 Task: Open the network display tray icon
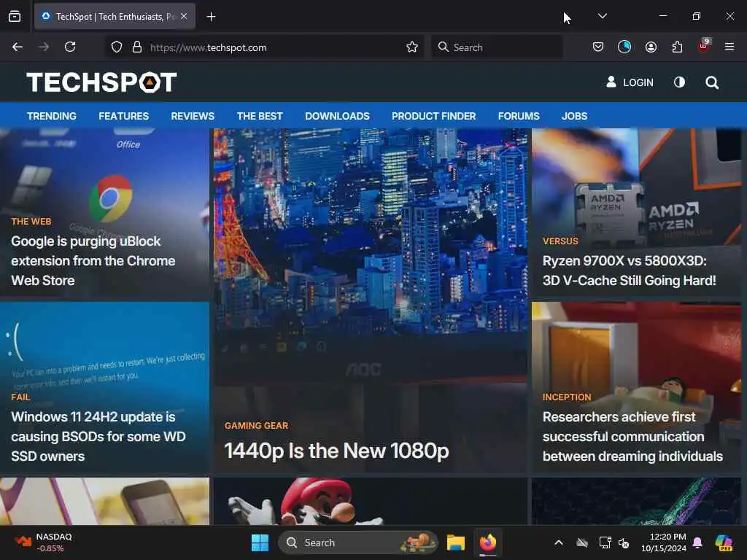(605, 542)
